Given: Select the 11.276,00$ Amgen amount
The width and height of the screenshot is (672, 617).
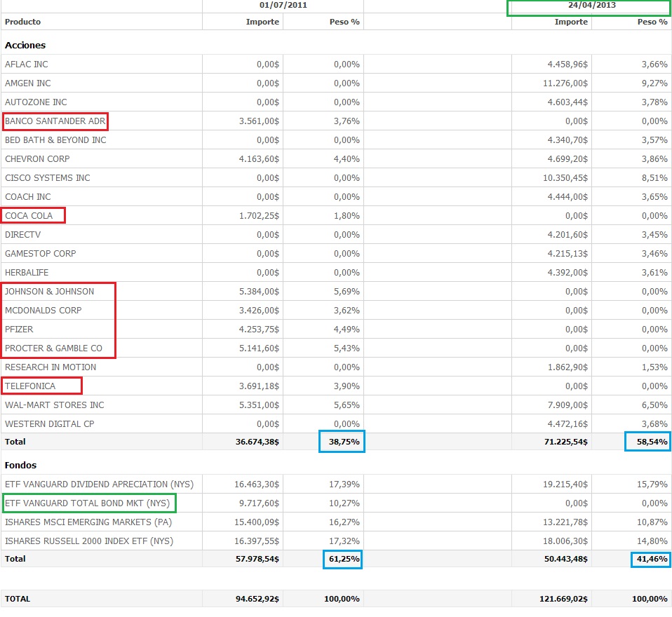Looking at the screenshot, I should click(x=565, y=83).
